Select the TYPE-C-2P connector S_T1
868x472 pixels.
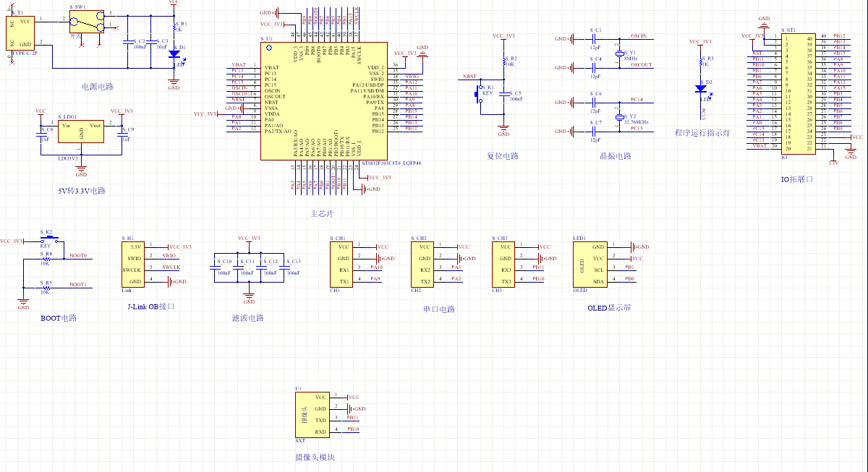click(x=20, y=33)
